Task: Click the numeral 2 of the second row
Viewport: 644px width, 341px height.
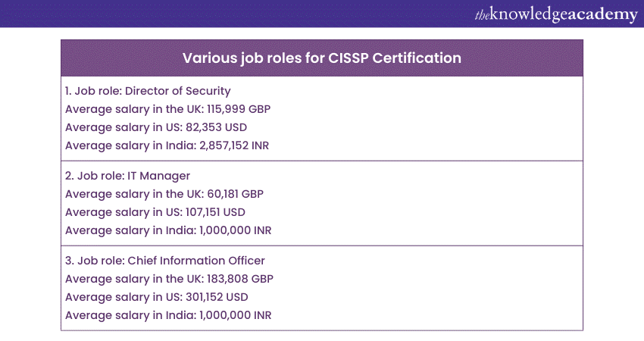Action: tap(68, 176)
